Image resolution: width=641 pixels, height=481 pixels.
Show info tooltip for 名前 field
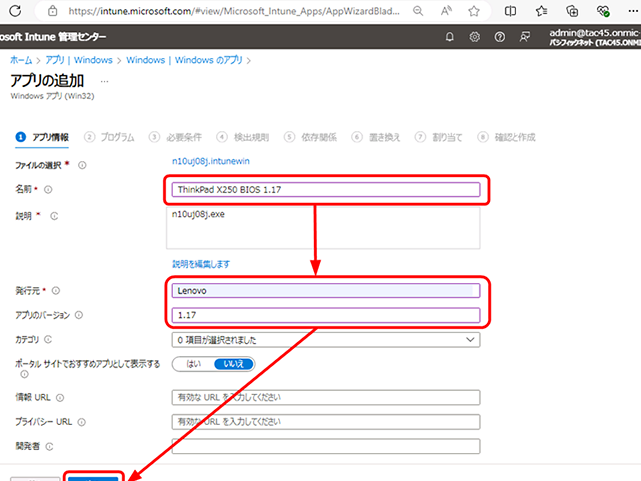point(48,190)
